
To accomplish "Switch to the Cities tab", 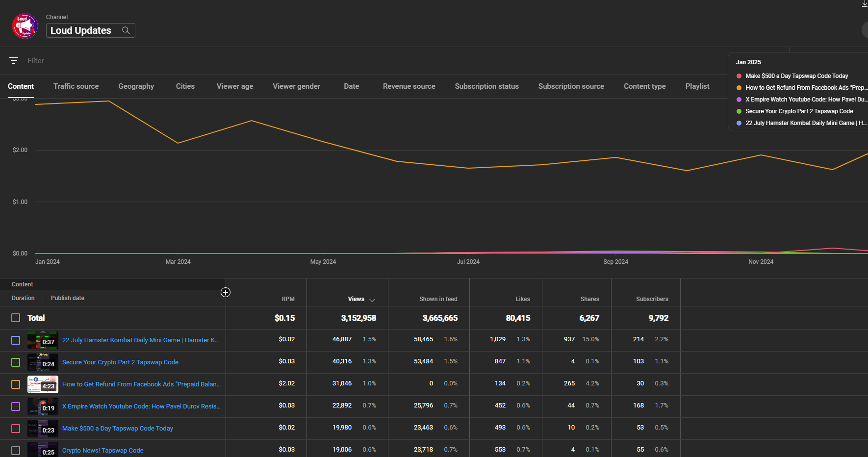I will tap(185, 86).
